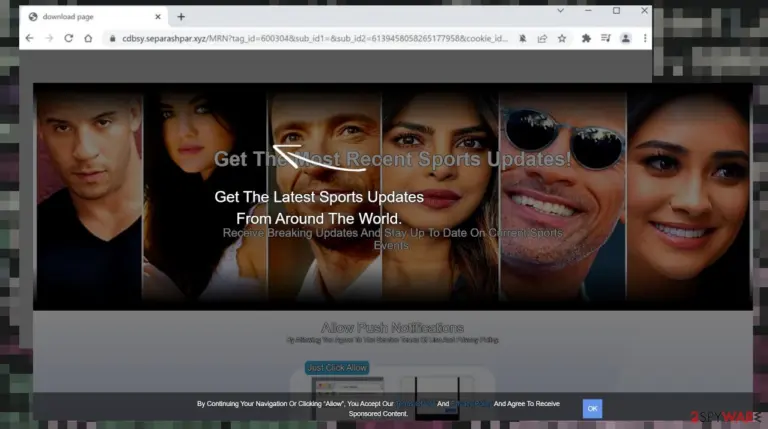768x429 pixels.
Task: Click the Allow Push Notifications heading
Action: [392, 328]
